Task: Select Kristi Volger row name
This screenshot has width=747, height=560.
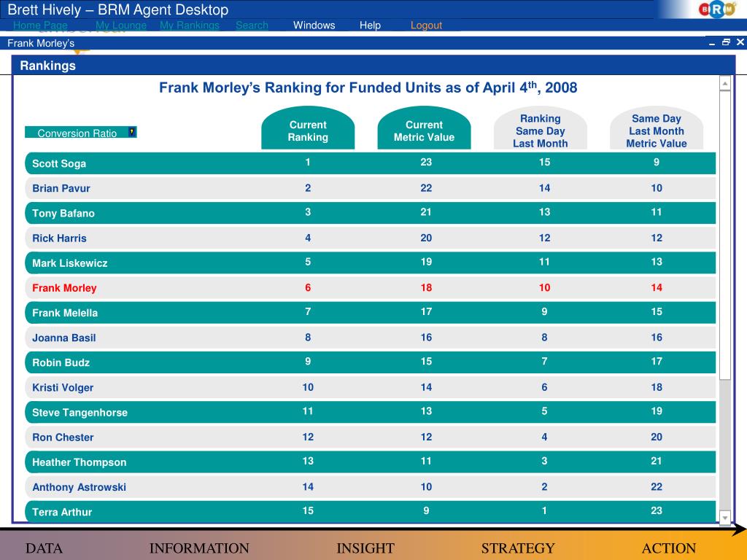Action: click(x=63, y=388)
